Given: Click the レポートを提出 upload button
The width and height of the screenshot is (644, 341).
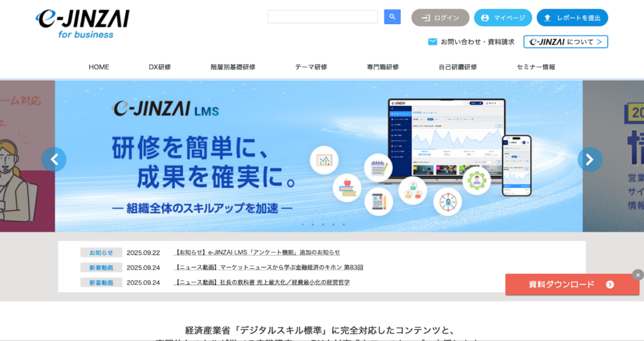Looking at the screenshot, I should [x=572, y=18].
